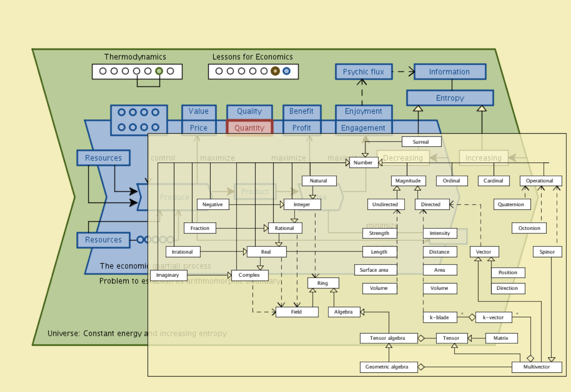Image resolution: width=571 pixels, height=392 pixels.
Task: Select the Multivector class box
Action: tap(537, 367)
